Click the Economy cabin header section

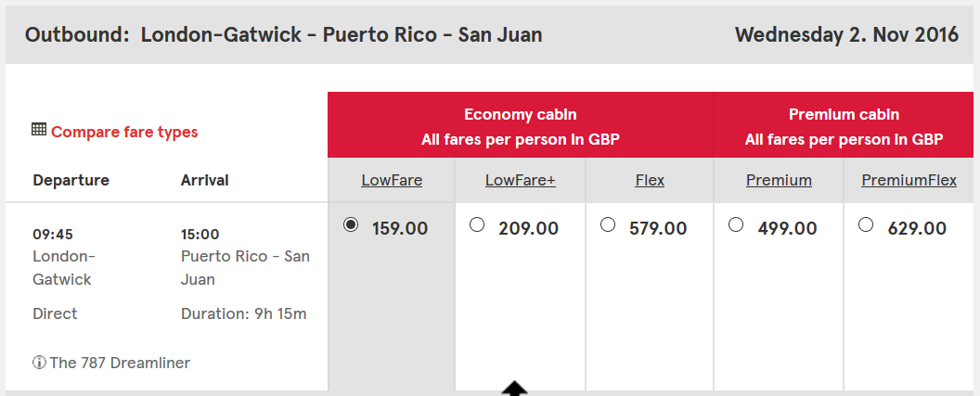[521, 125]
